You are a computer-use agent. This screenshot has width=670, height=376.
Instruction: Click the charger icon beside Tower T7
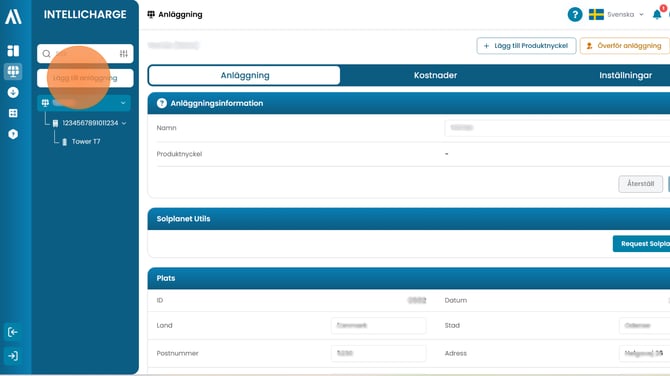click(x=65, y=142)
